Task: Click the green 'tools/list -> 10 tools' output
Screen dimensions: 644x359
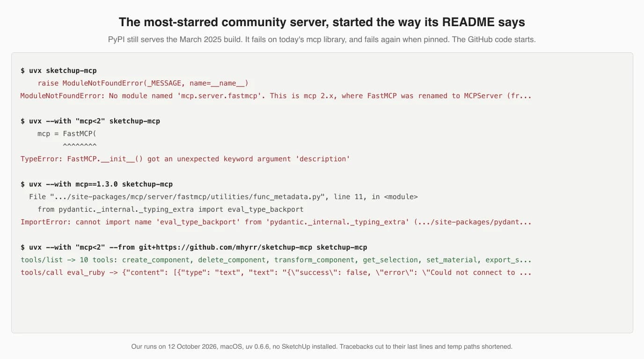Action: coord(276,260)
